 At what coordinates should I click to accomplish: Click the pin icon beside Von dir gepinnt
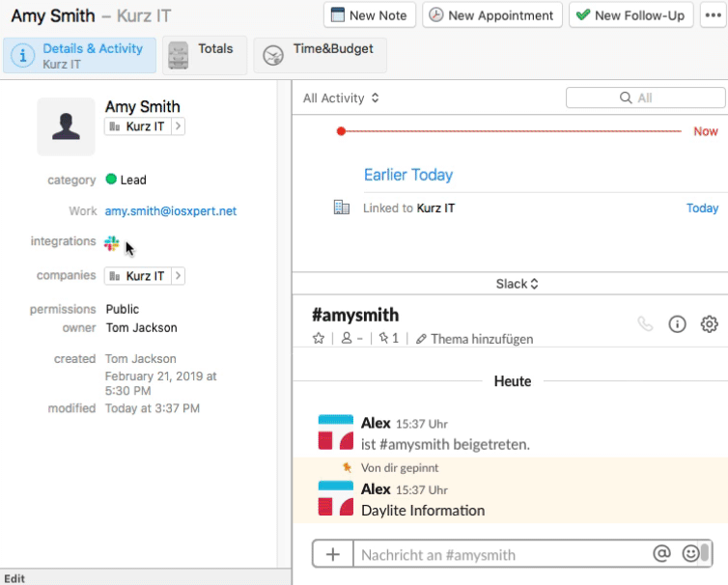click(347, 467)
